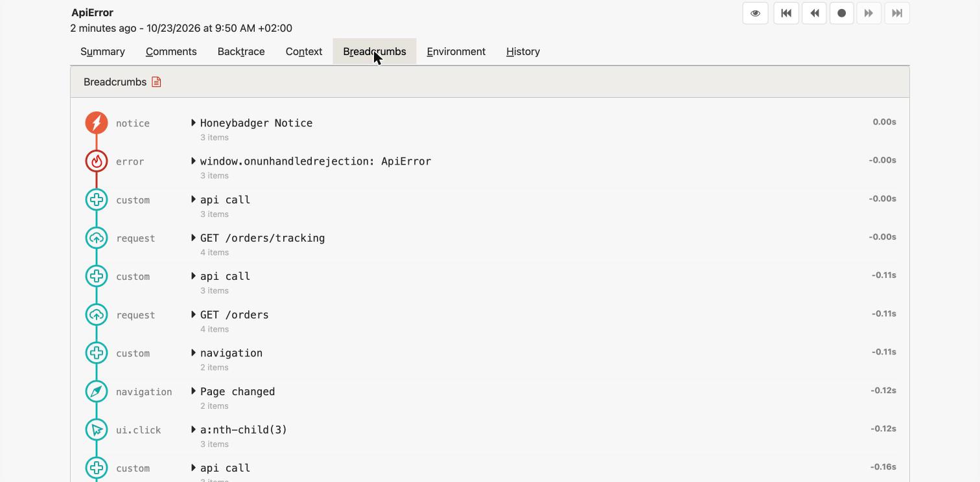Go to the previous occurrence with rewind button
Screen dimensions: 980x482
[x=814, y=13]
